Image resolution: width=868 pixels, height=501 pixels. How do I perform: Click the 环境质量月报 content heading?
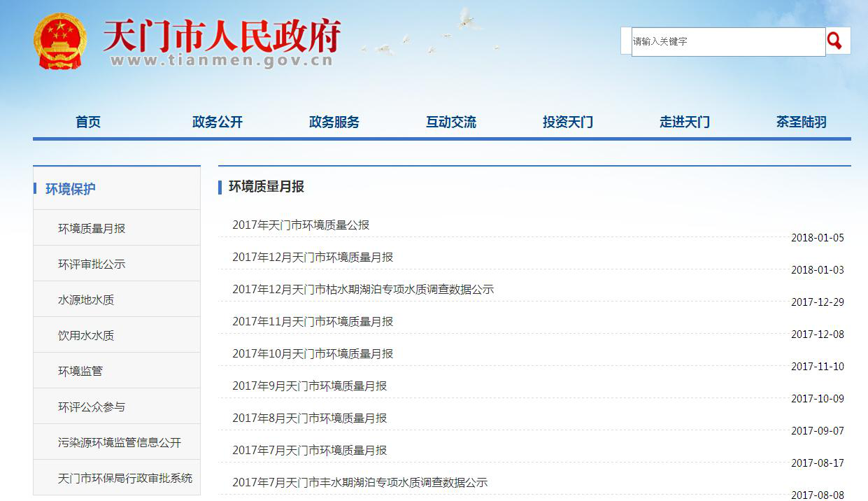266,186
